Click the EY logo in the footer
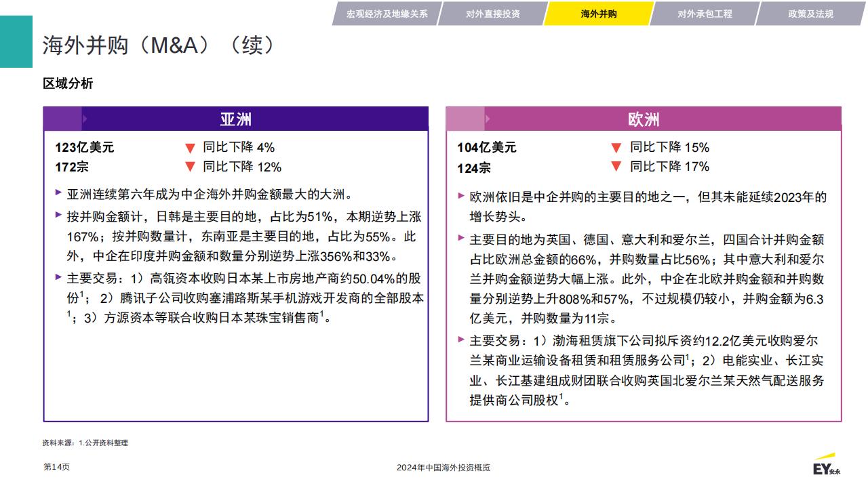The image size is (868, 488). [826, 465]
